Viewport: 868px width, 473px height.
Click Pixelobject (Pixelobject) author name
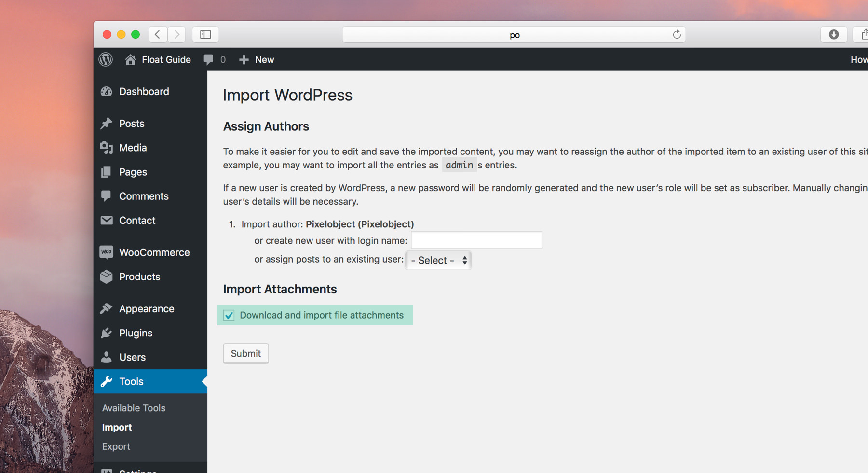(x=360, y=224)
